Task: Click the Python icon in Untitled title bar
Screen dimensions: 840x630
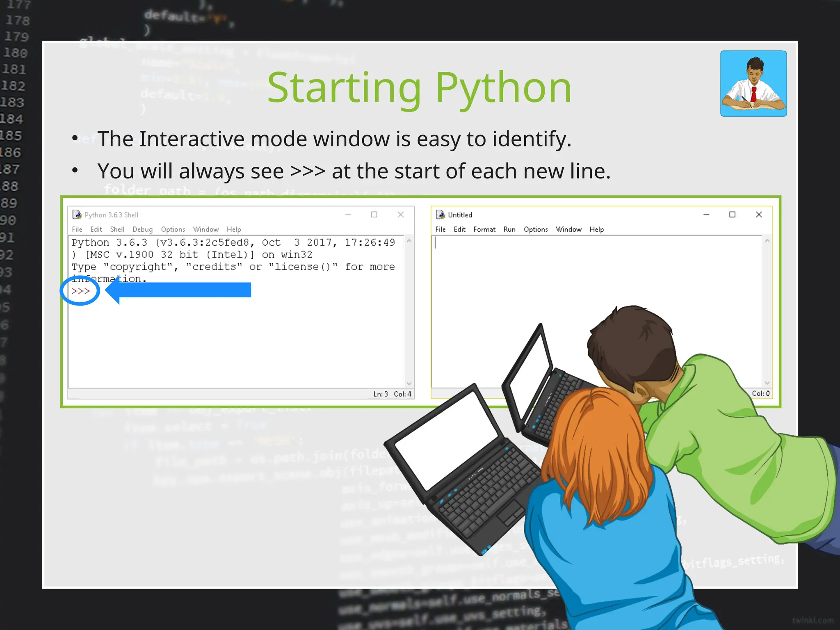Action: (x=440, y=215)
